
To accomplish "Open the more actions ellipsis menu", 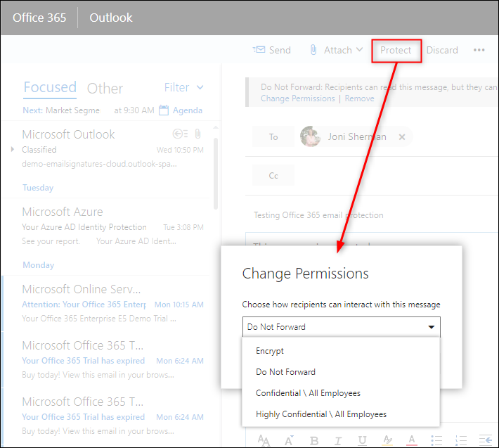I will tap(479, 50).
